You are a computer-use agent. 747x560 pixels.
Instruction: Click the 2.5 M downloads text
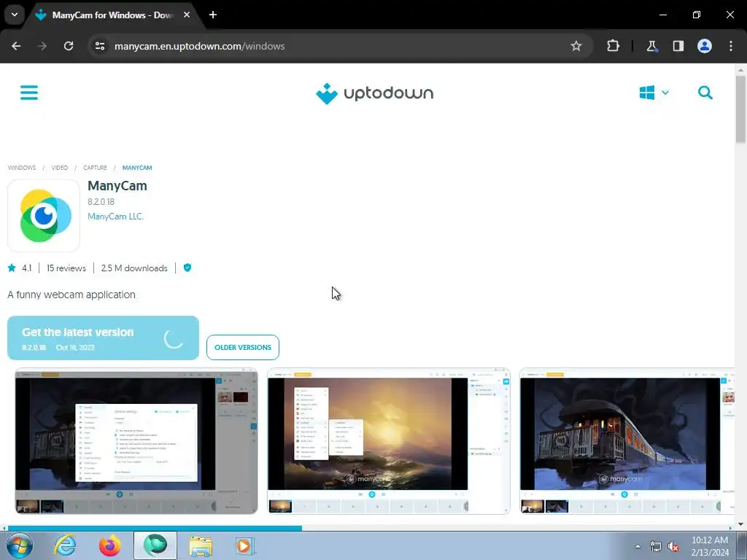click(134, 268)
